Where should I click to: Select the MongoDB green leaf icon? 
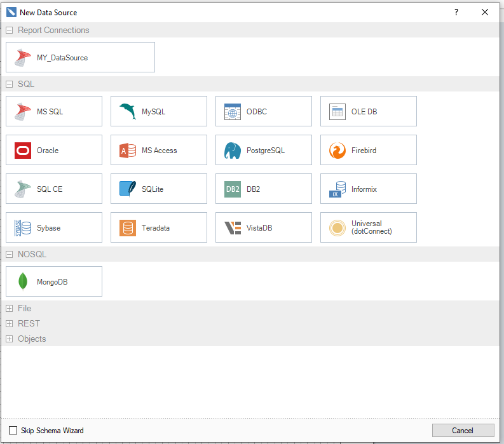click(x=23, y=281)
